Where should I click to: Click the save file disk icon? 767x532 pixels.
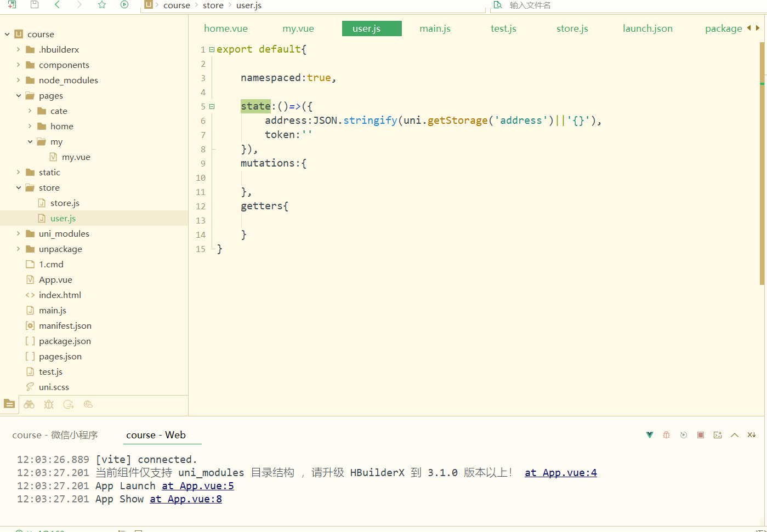[35, 4]
